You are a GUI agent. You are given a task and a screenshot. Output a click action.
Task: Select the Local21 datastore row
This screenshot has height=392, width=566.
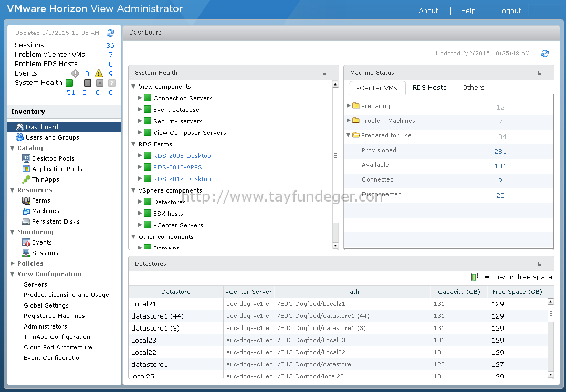338,304
